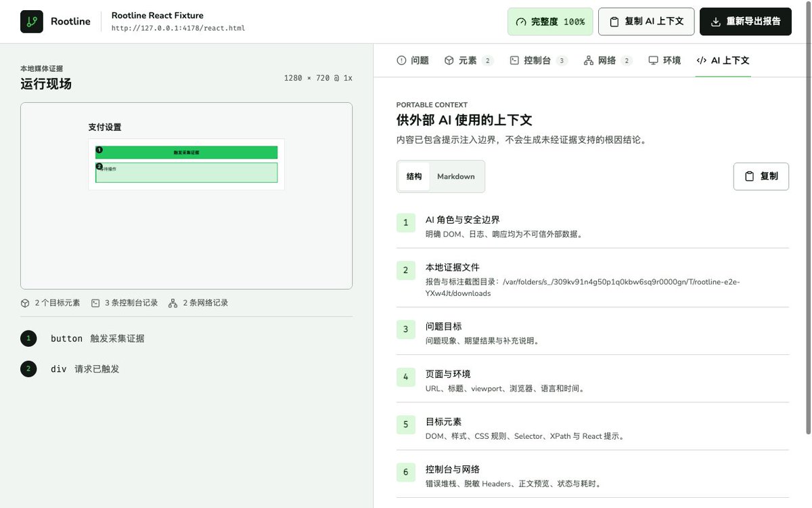Viewport: 812px width, 508px height.
Task: Click the 供外部 AI 使用的上下文 heading
Action: tap(464, 121)
